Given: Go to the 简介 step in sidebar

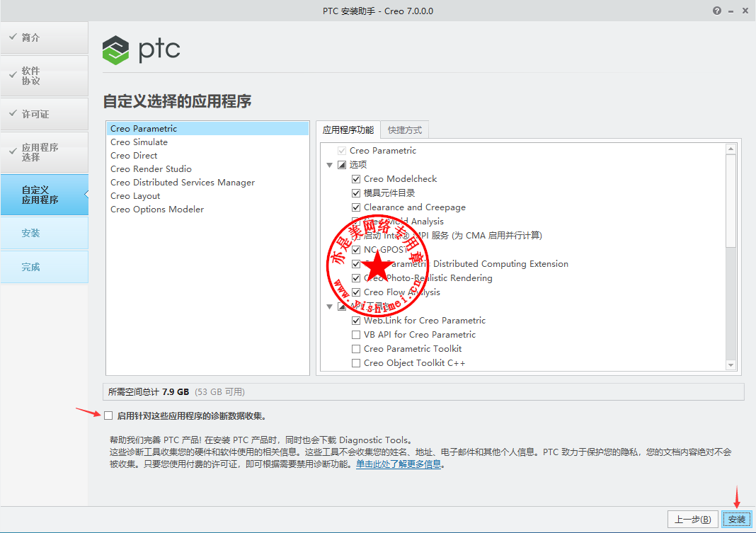Looking at the screenshot, I should 45,38.
